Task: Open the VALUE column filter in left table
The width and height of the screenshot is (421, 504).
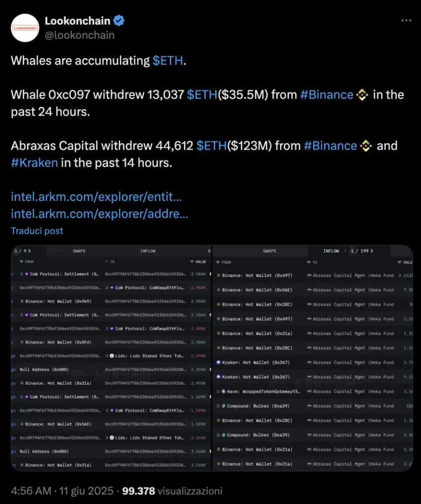Action: 192,262
